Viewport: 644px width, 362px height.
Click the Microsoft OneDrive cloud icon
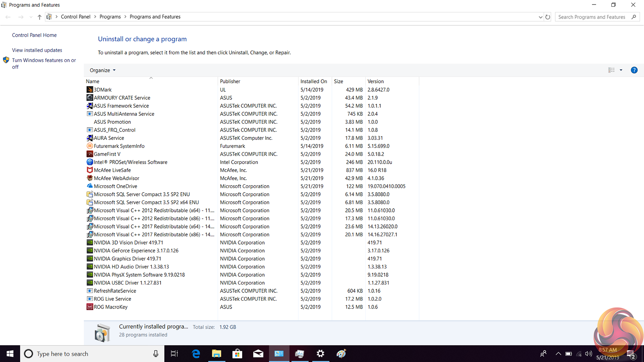point(89,186)
